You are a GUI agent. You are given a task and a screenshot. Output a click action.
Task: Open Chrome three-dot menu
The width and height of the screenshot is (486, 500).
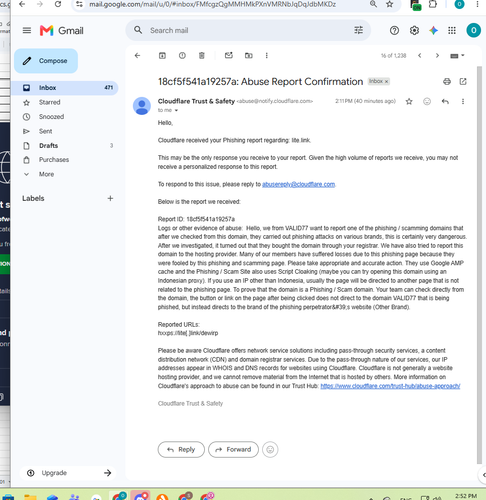pos(477,4)
